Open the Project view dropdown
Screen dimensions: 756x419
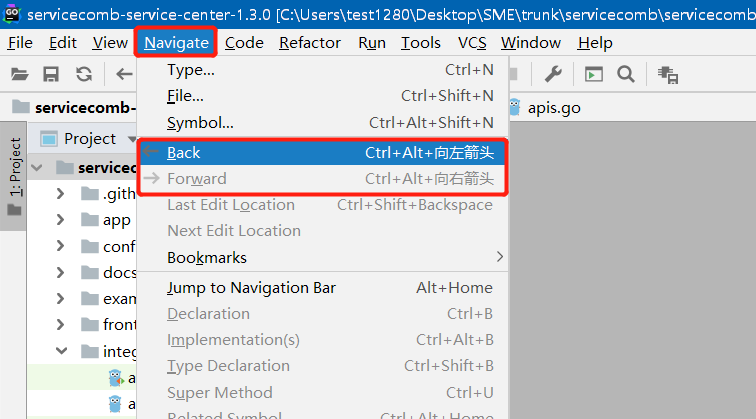pos(132,139)
